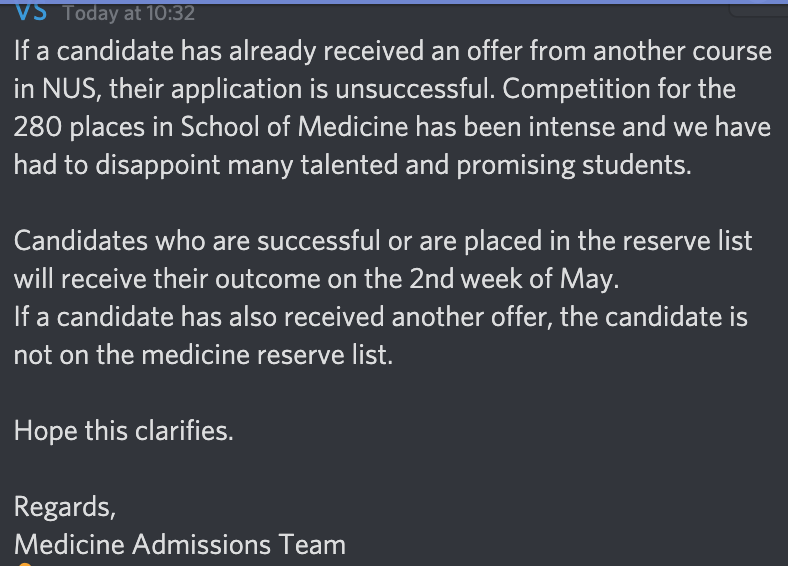788x566 pixels.
Task: Click the line 'If a candidate has also received'
Action: pyautogui.click(x=380, y=317)
